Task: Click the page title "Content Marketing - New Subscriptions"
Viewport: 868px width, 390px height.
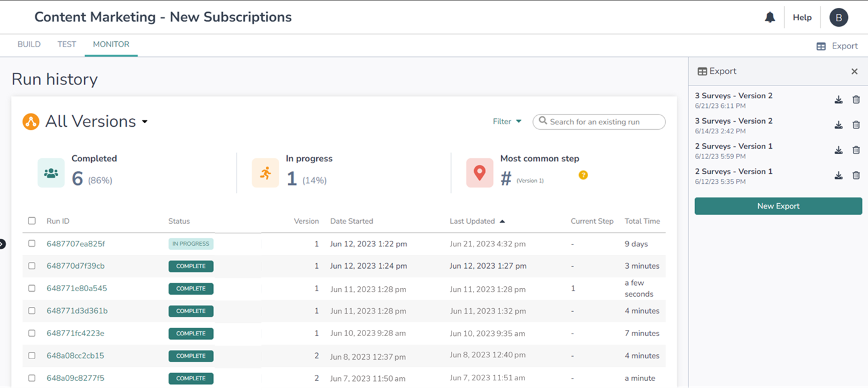Action: tap(163, 17)
